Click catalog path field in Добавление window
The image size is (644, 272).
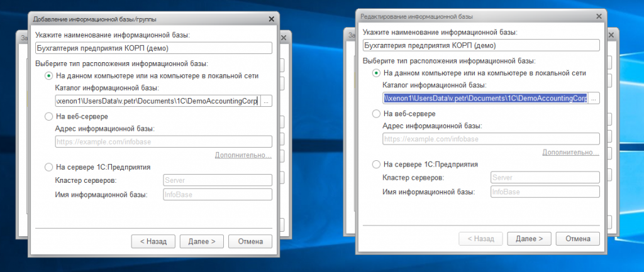[x=158, y=101]
